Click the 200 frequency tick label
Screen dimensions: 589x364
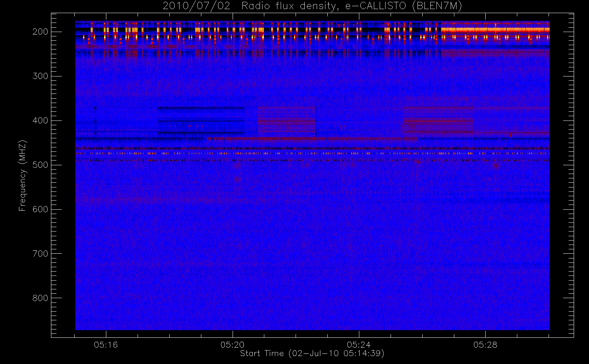(x=40, y=32)
